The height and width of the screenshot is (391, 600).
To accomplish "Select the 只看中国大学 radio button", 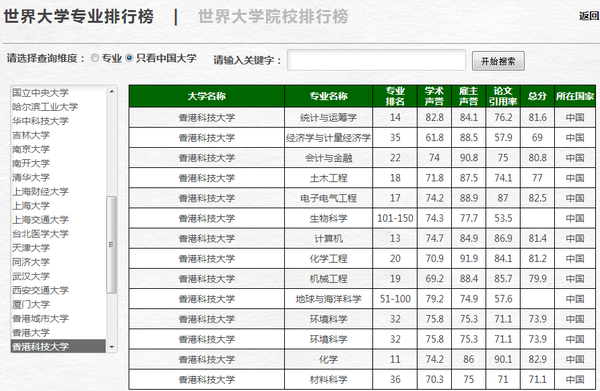I will (129, 58).
